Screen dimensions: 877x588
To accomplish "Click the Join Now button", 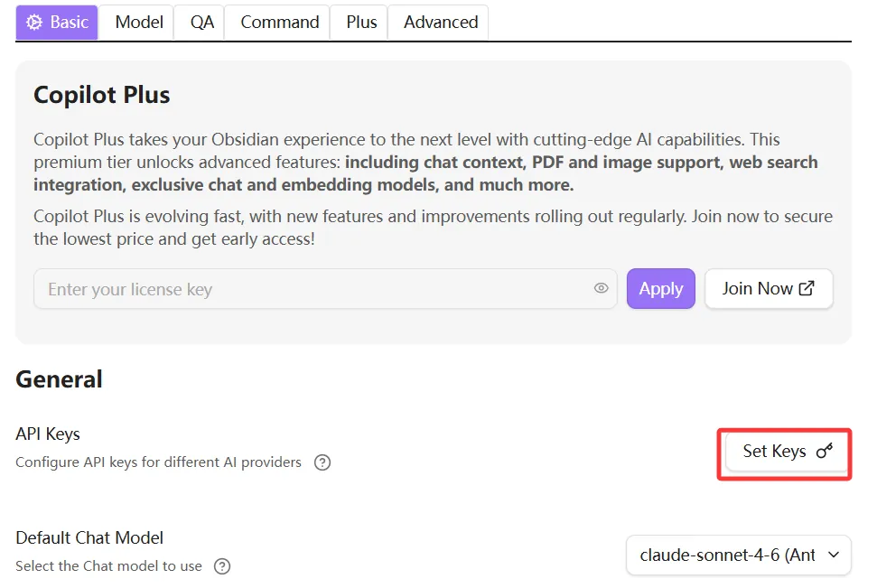I will click(769, 289).
